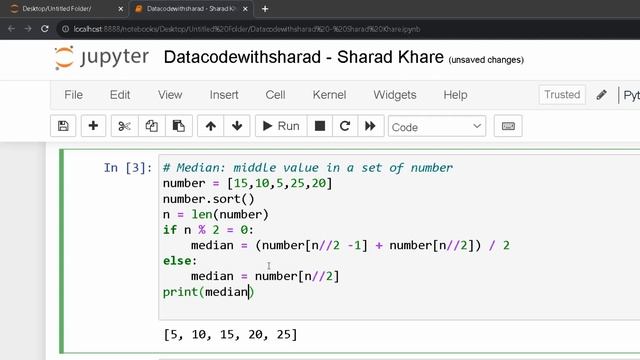640x360 pixels.
Task: Move the selected cell down with arrow
Action: (x=237, y=126)
